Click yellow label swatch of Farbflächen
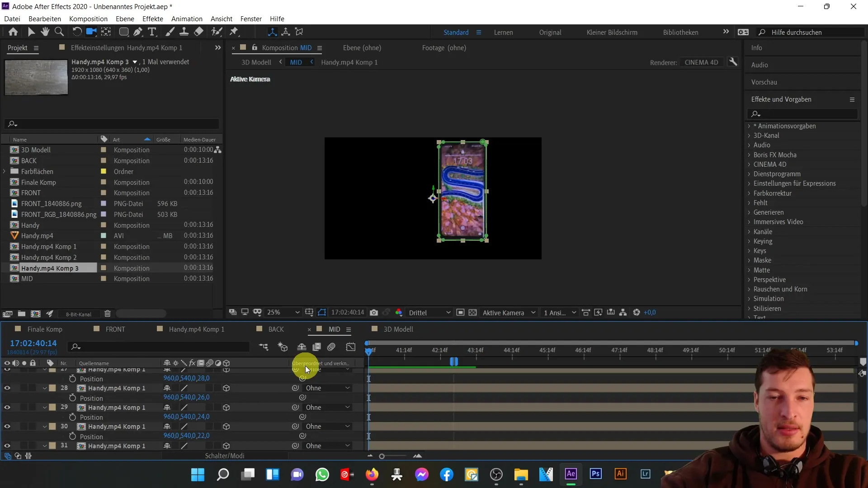868x488 pixels. point(104,171)
